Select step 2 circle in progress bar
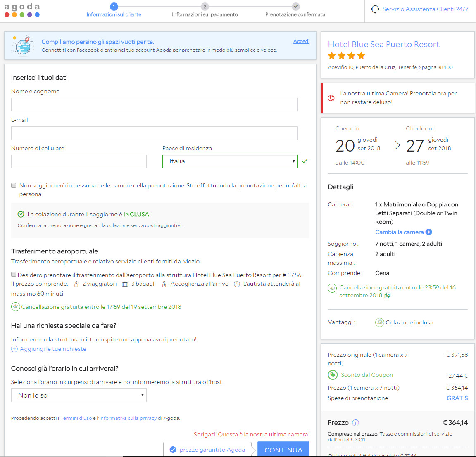 [205, 7]
